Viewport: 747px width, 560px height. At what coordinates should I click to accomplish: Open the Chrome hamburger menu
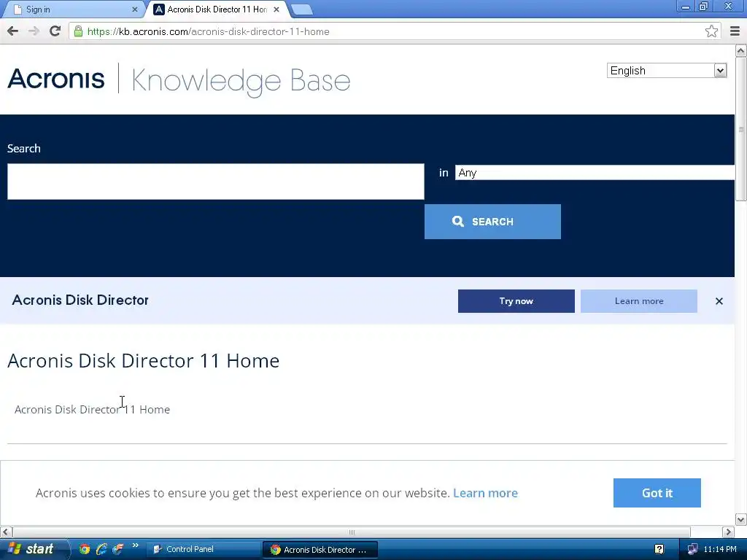click(735, 31)
